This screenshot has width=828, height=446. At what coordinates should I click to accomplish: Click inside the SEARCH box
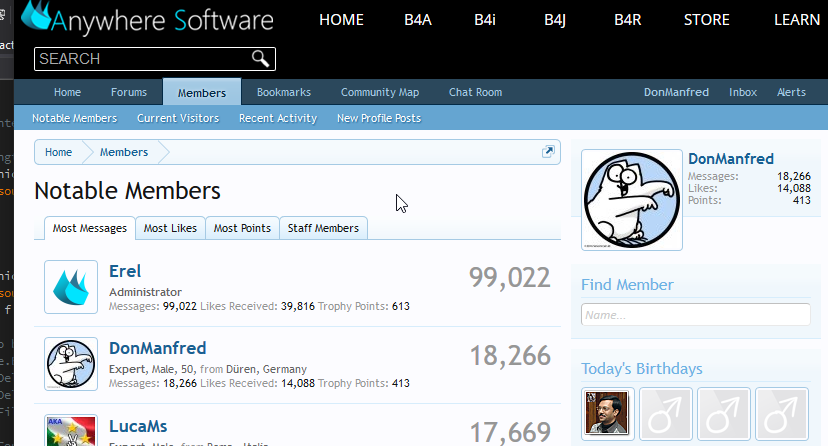pyautogui.click(x=140, y=59)
